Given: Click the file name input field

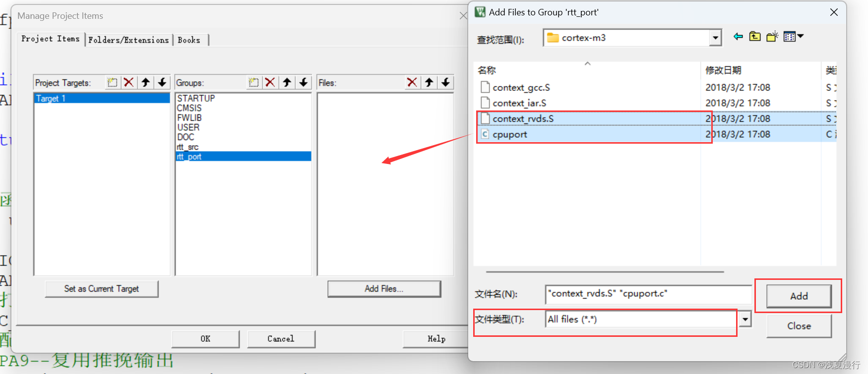Looking at the screenshot, I should click(x=648, y=294).
